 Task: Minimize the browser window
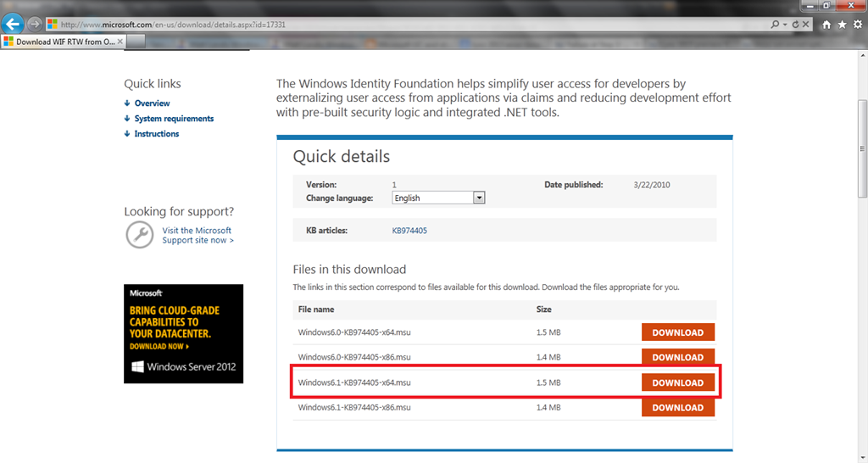[x=811, y=6]
